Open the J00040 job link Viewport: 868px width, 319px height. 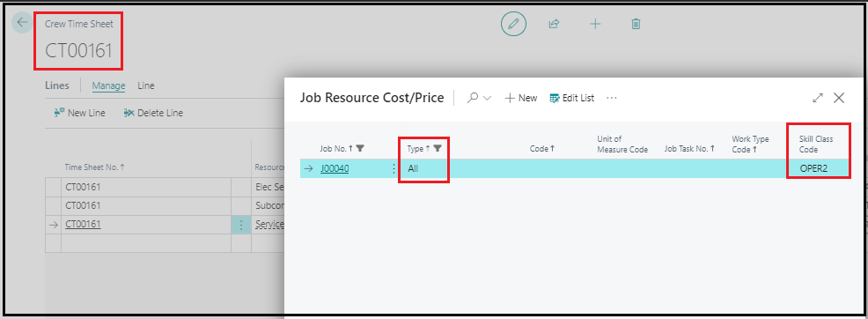pyautogui.click(x=335, y=169)
